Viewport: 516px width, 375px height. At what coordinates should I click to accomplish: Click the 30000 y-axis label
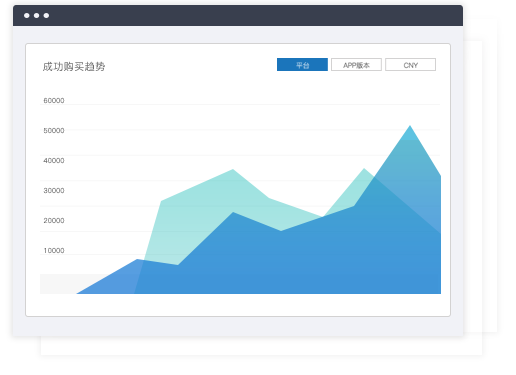[x=54, y=190]
